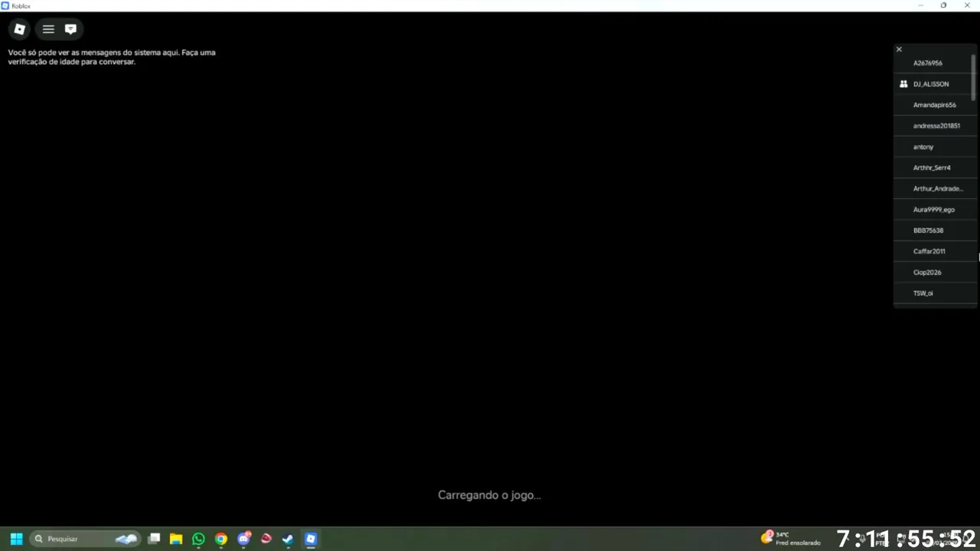Click the friends icon beside DJ_ALISSON
980x551 pixels.
pyautogui.click(x=903, y=84)
